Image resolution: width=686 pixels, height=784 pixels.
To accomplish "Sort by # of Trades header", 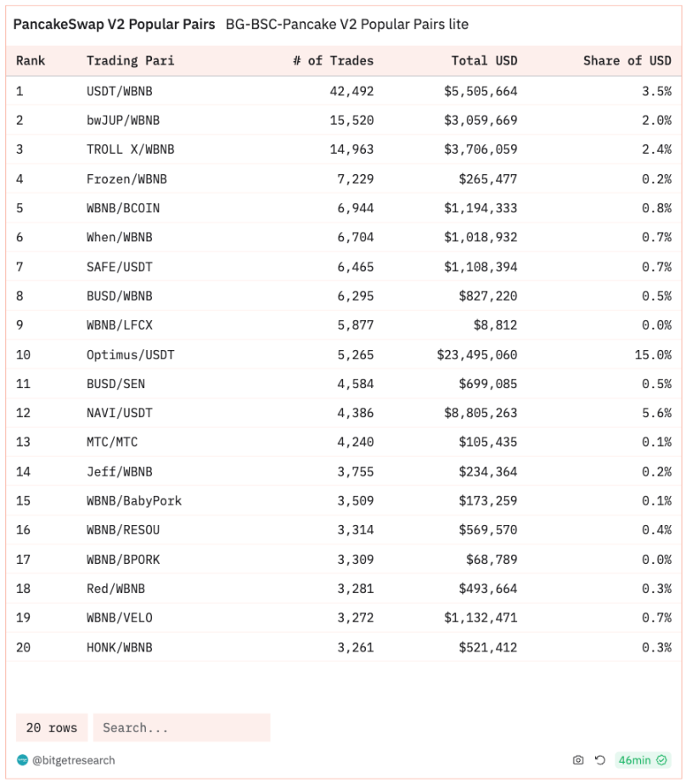I will (333, 60).
